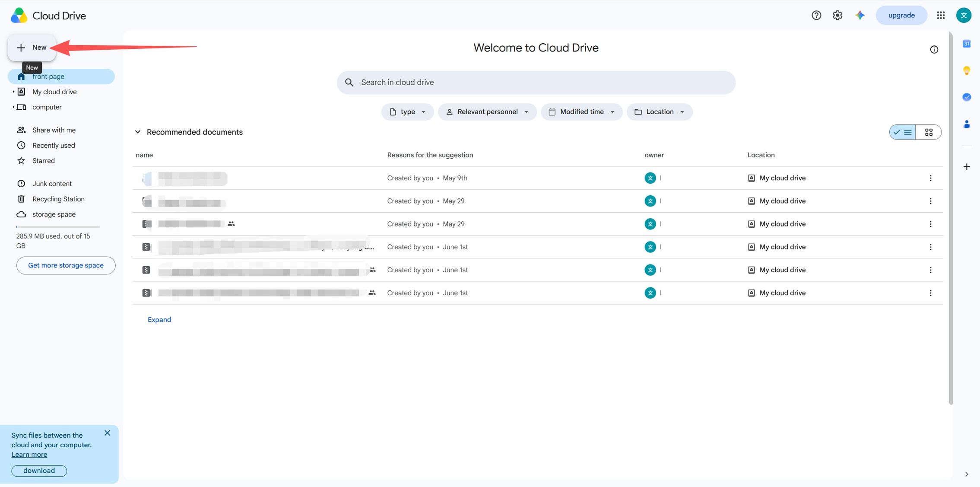Open Contacts icon in side panel
Viewport: 980px width, 487px height.
(967, 124)
